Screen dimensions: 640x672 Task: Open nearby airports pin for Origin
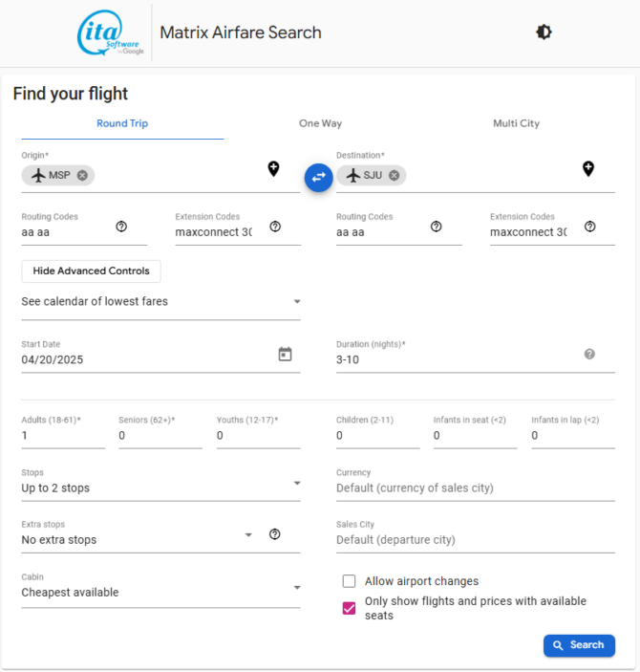[x=274, y=169]
